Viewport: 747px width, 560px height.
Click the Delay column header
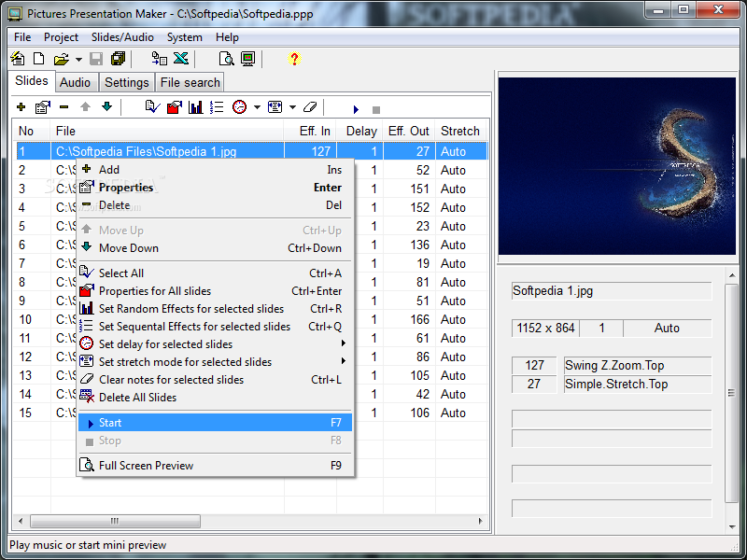pyautogui.click(x=359, y=131)
